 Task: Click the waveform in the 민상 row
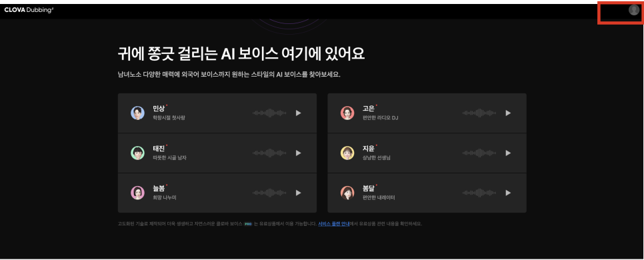tap(269, 113)
